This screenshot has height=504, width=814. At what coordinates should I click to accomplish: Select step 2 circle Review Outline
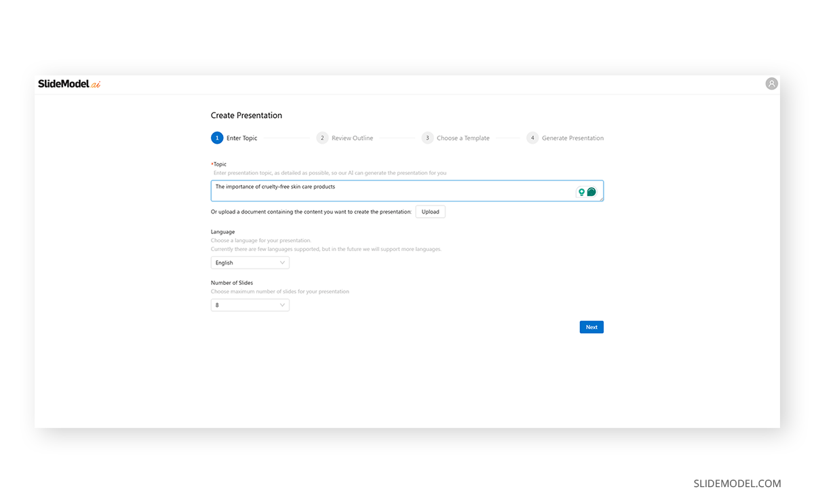tap(322, 138)
